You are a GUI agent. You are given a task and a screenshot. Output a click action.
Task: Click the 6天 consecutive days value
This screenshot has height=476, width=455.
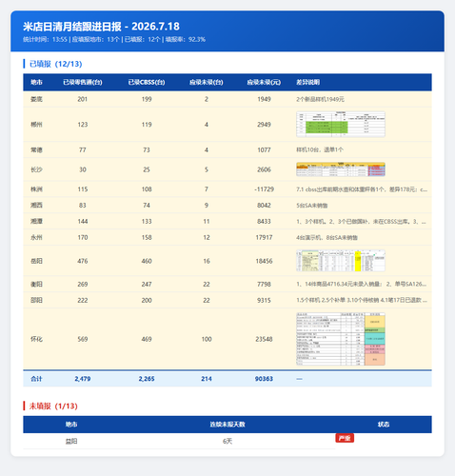(227, 441)
